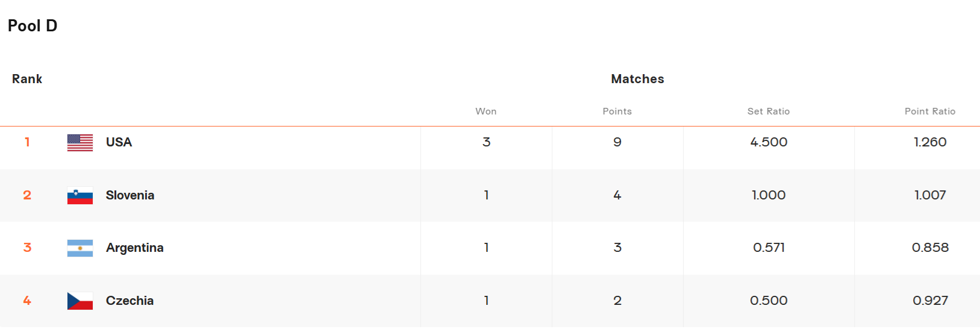Click Slovenia's point ratio value 1.007

point(930,195)
